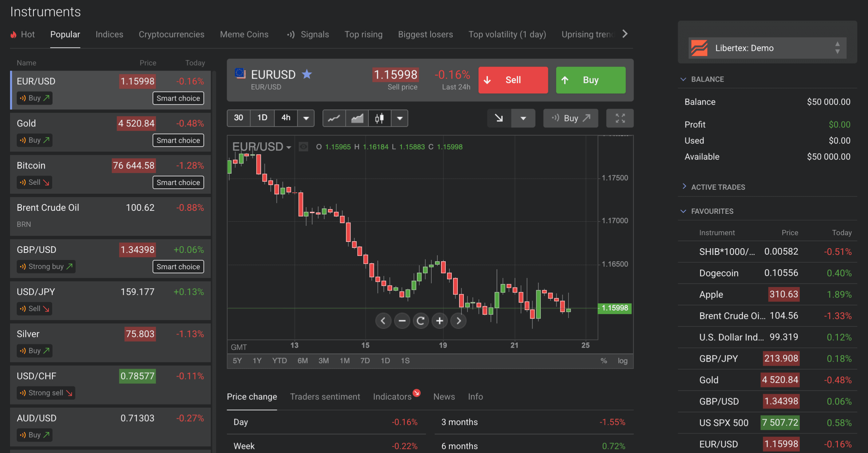Select 30 minute timeframe

pyautogui.click(x=238, y=118)
